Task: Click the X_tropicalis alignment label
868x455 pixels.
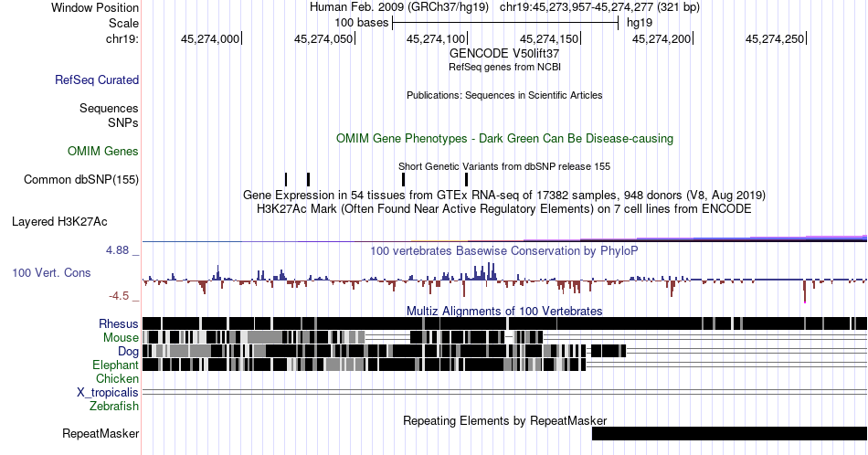Action: pos(108,393)
